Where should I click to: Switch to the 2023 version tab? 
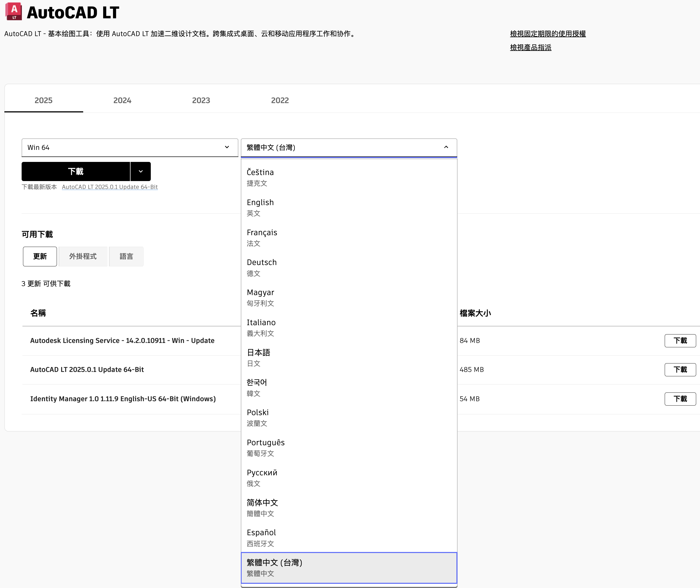coord(201,100)
